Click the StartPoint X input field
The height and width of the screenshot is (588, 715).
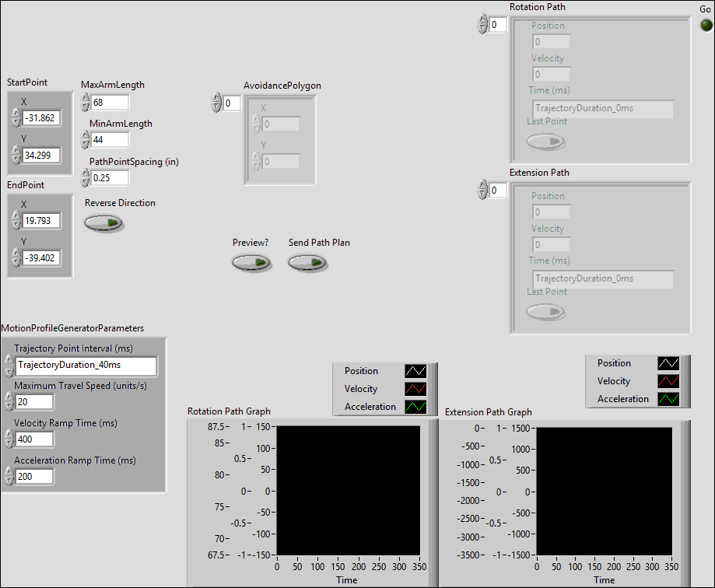point(41,118)
